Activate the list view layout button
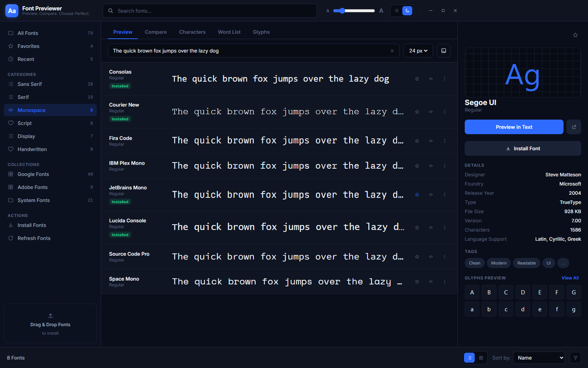The width and height of the screenshot is (588, 368). pos(469,358)
